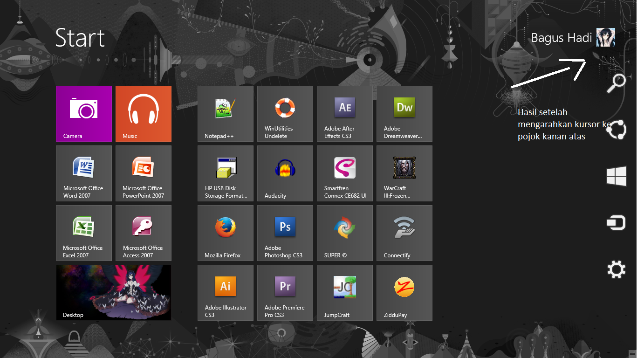The width and height of the screenshot is (644, 358).
Task: Launch Audacity audio editor
Action: pyautogui.click(x=285, y=173)
